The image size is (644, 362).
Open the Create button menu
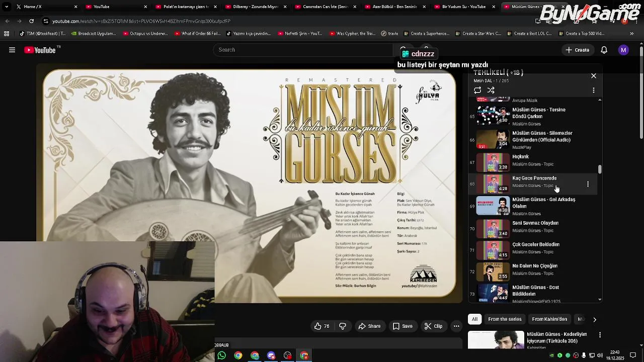pyautogui.click(x=577, y=50)
